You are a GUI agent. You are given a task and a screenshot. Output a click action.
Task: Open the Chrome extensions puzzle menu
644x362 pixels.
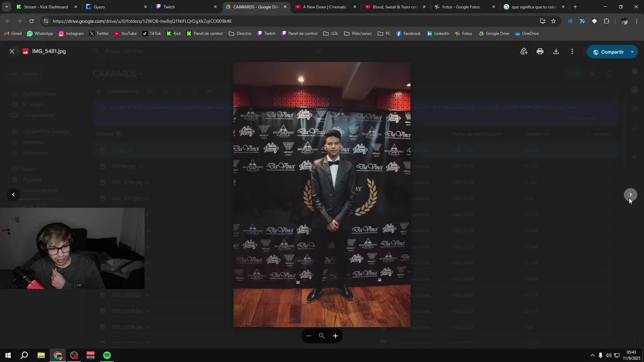pyautogui.click(x=606, y=21)
